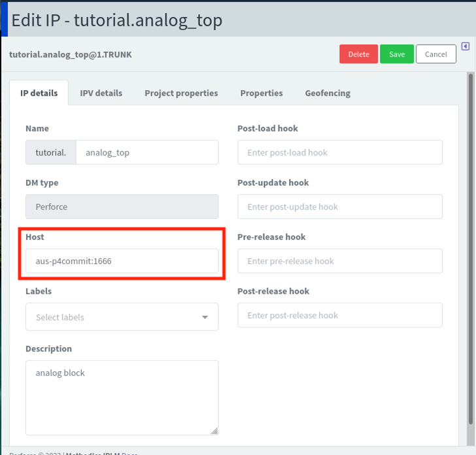Click the collapse panel arrow icon
476x455 pixels.
pyautogui.click(x=465, y=46)
